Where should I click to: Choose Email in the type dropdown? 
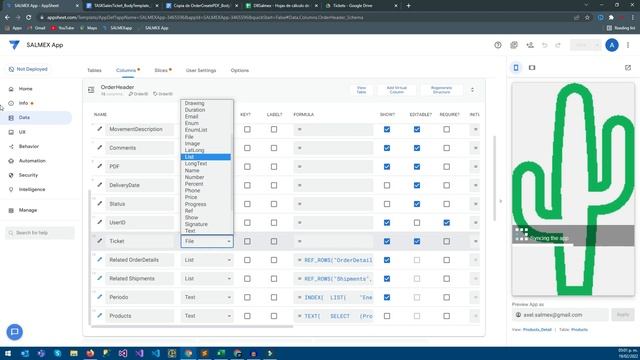coord(206,116)
